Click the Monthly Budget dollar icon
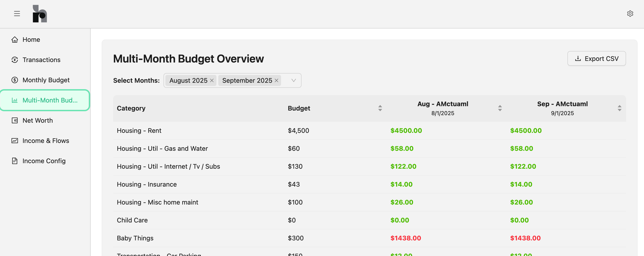 tap(15, 80)
